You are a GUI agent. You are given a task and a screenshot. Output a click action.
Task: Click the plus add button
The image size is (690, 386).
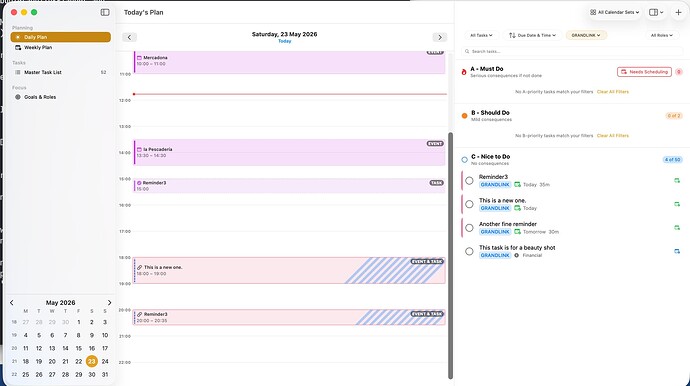pos(678,12)
